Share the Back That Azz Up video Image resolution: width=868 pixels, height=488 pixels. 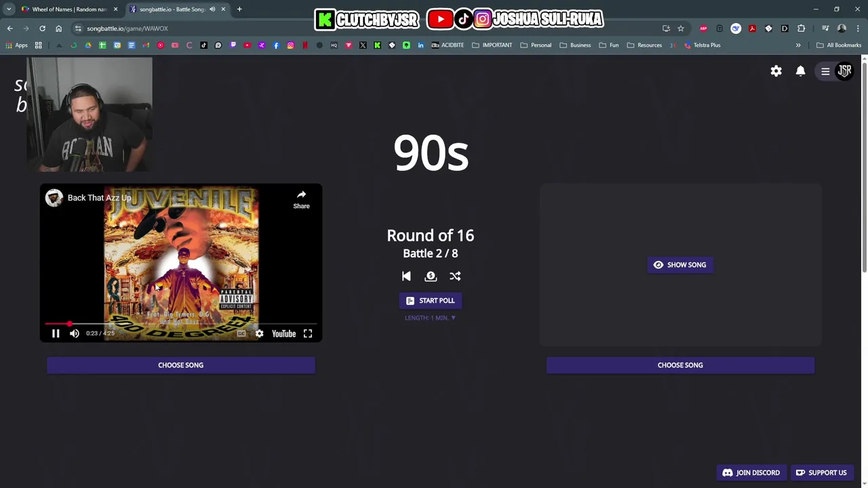301,199
